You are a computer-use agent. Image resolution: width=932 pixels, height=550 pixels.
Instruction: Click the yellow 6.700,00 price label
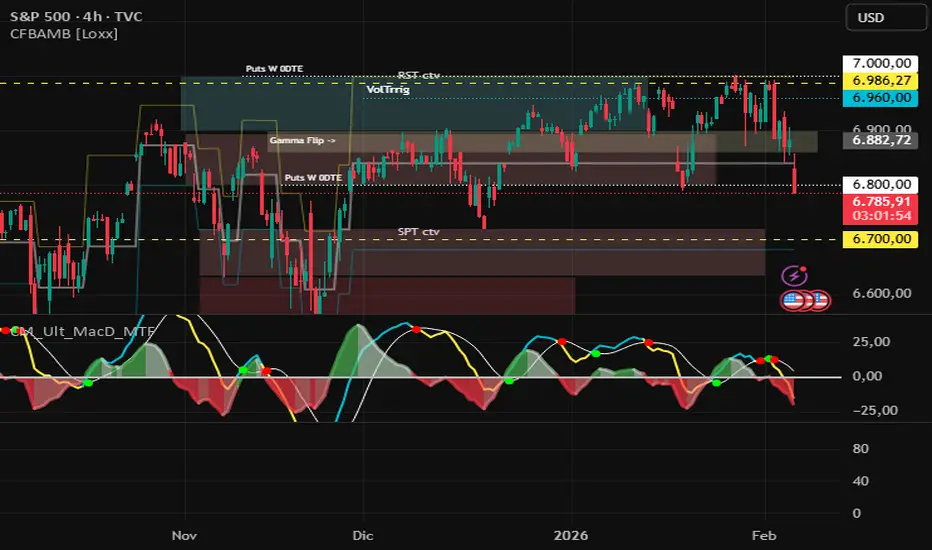(881, 239)
